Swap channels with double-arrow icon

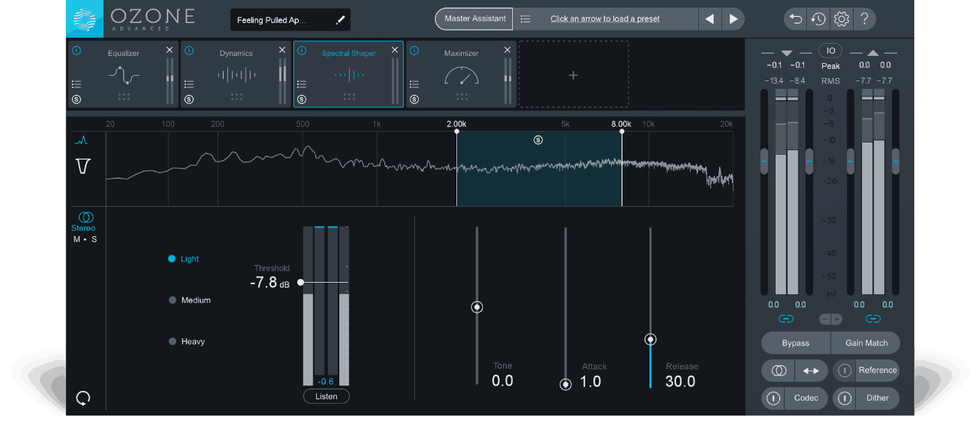(811, 371)
